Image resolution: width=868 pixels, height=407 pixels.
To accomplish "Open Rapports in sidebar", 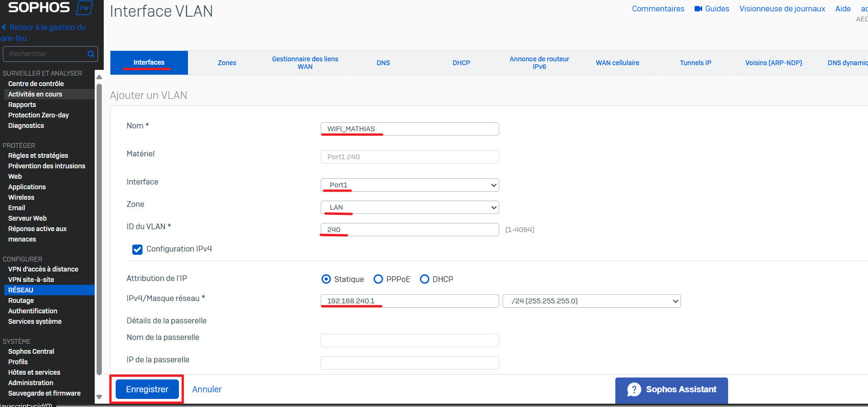I will (22, 105).
